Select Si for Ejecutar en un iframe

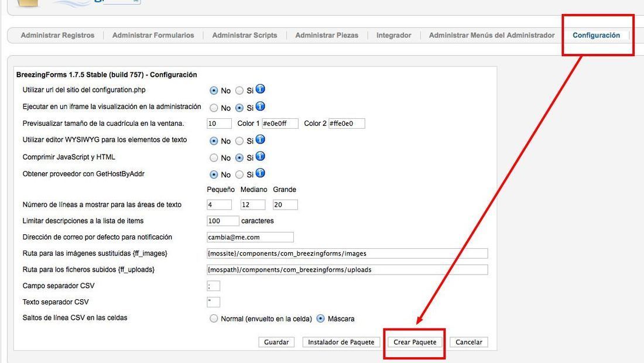[239, 108]
